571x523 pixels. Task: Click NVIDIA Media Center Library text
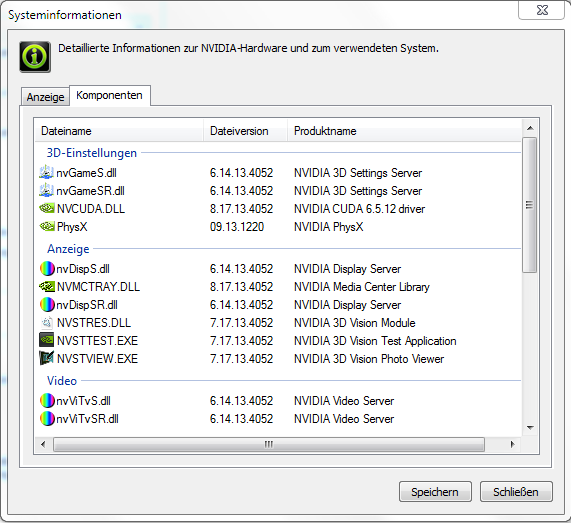coord(362,287)
